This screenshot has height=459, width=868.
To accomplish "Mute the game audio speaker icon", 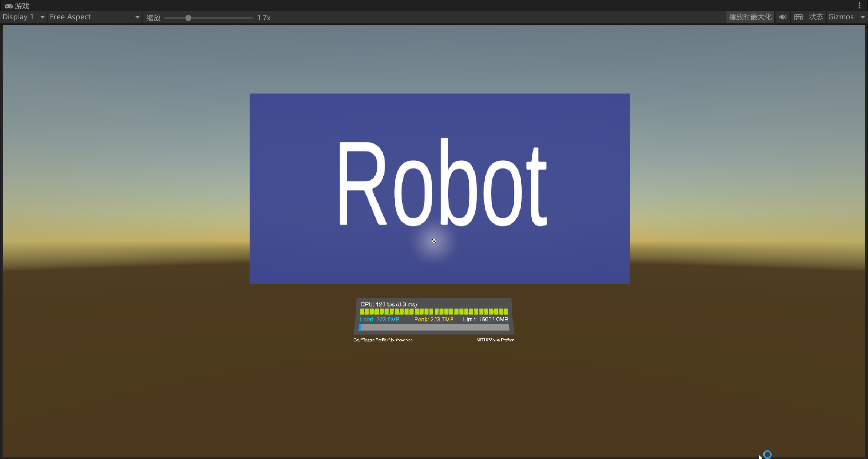I will coord(783,17).
